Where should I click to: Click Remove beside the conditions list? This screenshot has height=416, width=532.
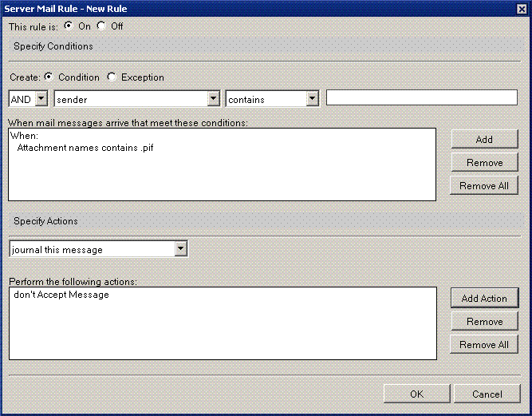click(x=484, y=163)
